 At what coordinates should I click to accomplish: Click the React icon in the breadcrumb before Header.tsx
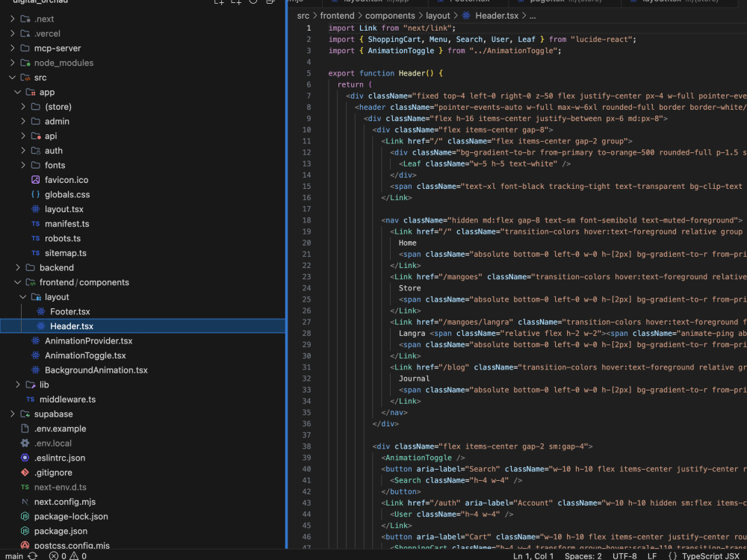[x=466, y=16]
